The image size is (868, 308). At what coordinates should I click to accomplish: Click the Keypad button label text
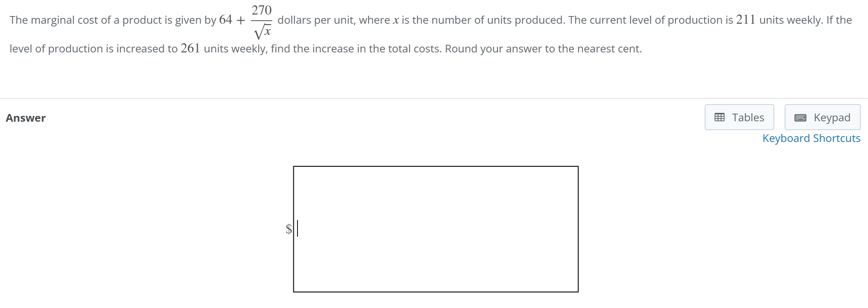tap(832, 117)
